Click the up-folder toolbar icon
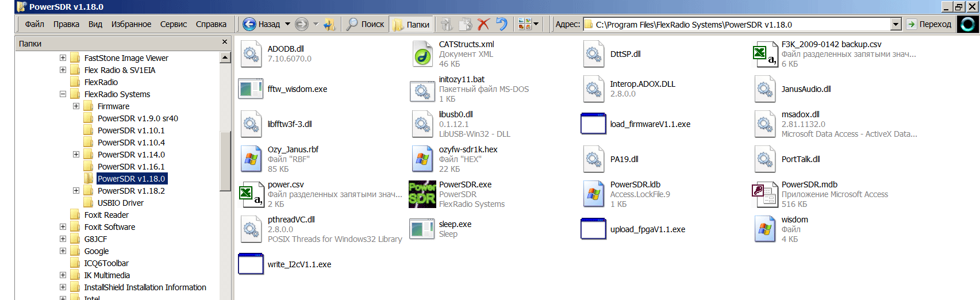The image size is (980, 300). click(x=329, y=24)
